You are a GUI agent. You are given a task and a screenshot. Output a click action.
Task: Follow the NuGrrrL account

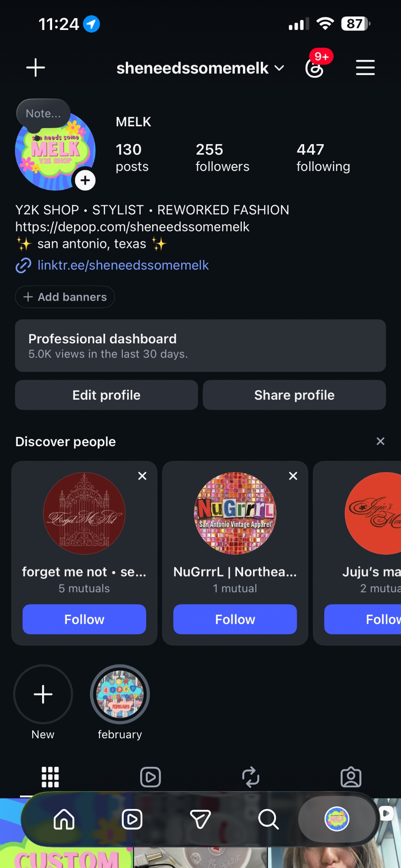coord(235,619)
